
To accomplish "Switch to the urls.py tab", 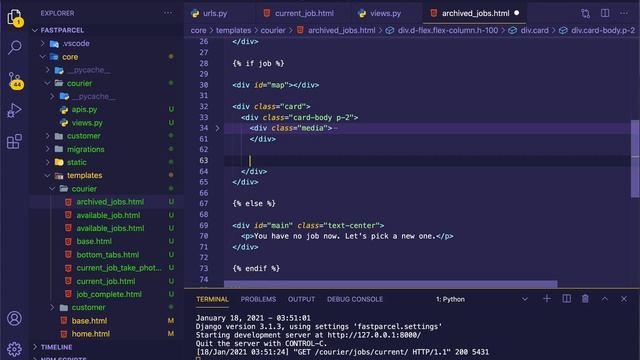I will tap(215, 13).
